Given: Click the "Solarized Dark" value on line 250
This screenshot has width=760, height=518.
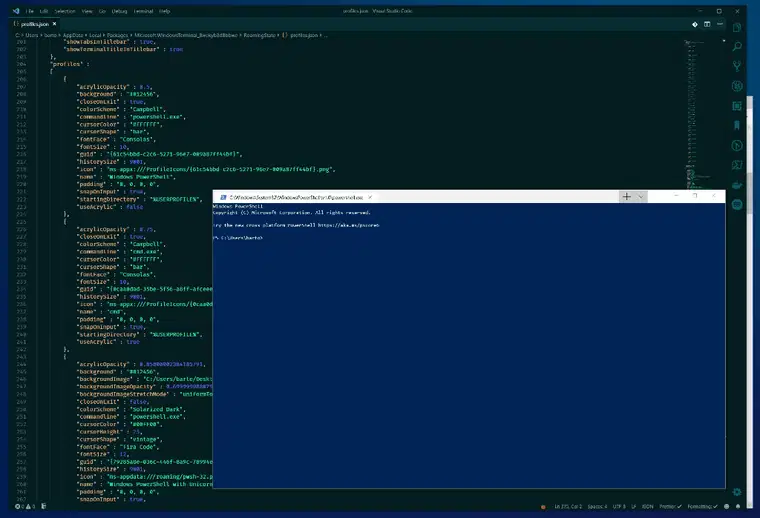Looking at the screenshot, I should [155, 409].
